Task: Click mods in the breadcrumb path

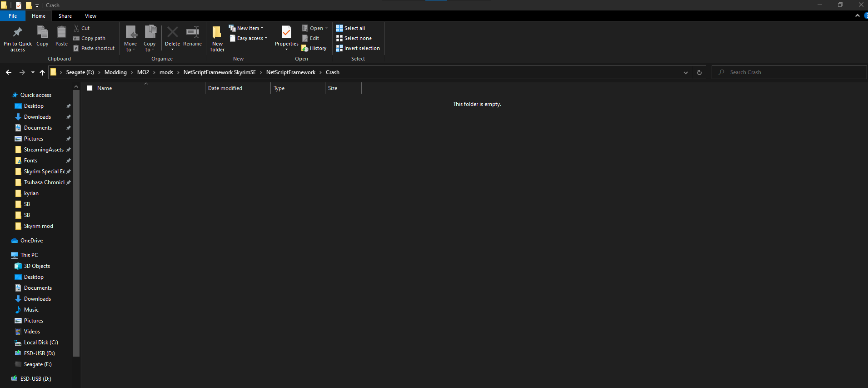Action: (166, 72)
